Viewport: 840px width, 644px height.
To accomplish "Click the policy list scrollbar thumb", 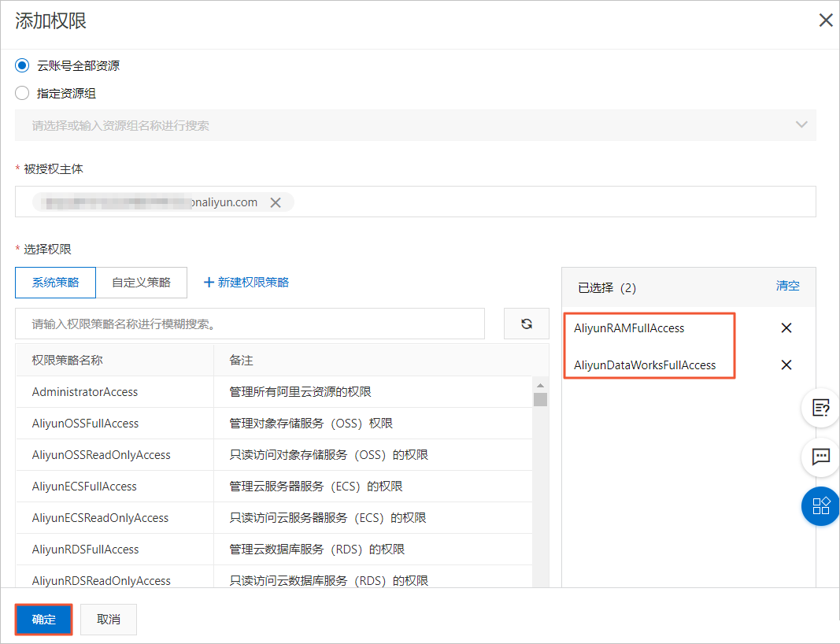I will tap(541, 400).
